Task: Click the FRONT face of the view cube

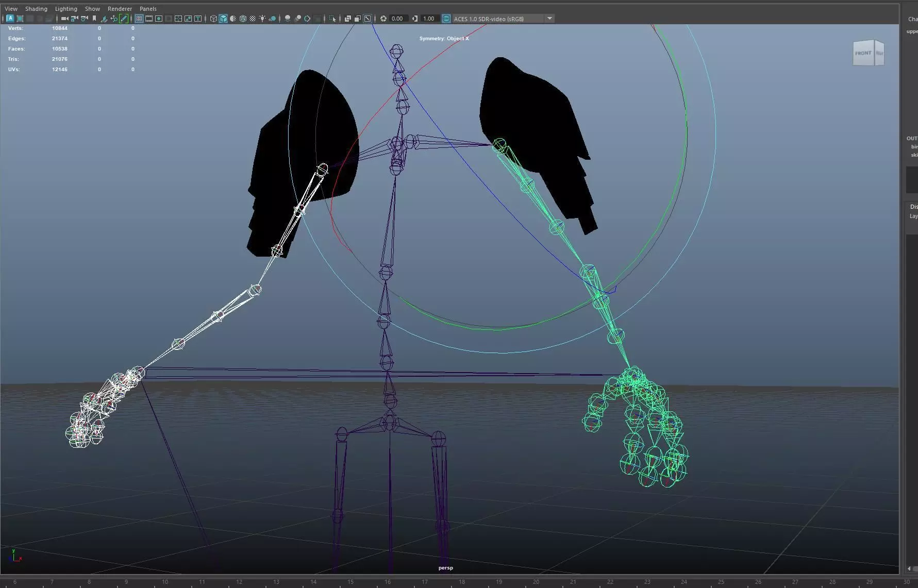Action: pos(863,53)
